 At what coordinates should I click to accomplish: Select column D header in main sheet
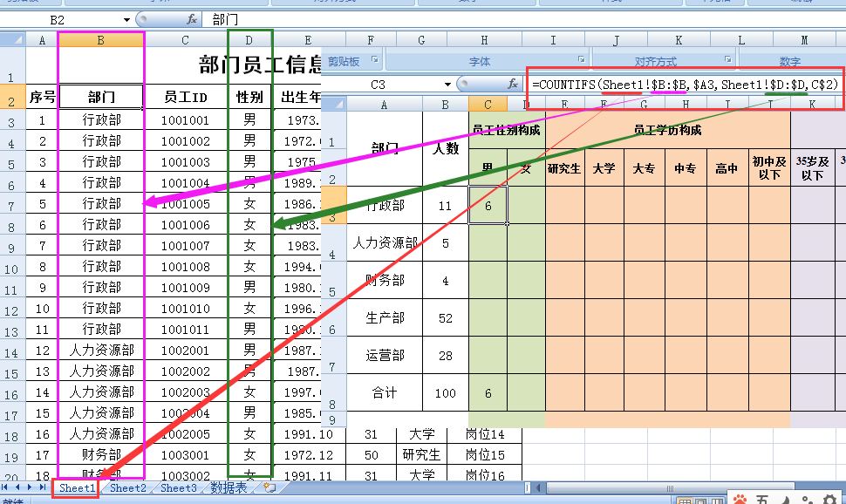249,39
